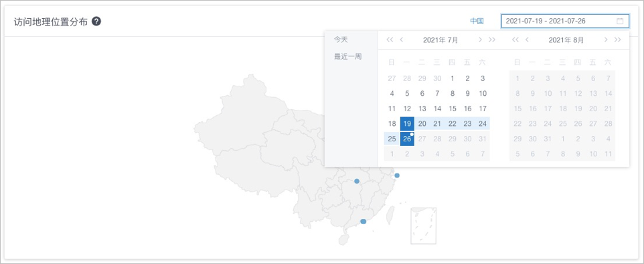Image resolution: width=644 pixels, height=264 pixels.
Task: Click the calendar icon in the date field
Action: coord(620,21)
